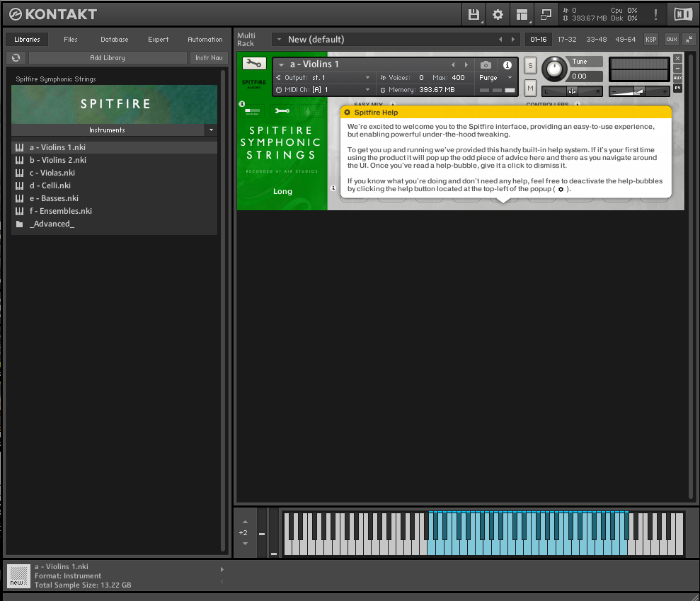700x601 pixels.
Task: Open the New (default) multi dropdown
Action: (x=279, y=40)
